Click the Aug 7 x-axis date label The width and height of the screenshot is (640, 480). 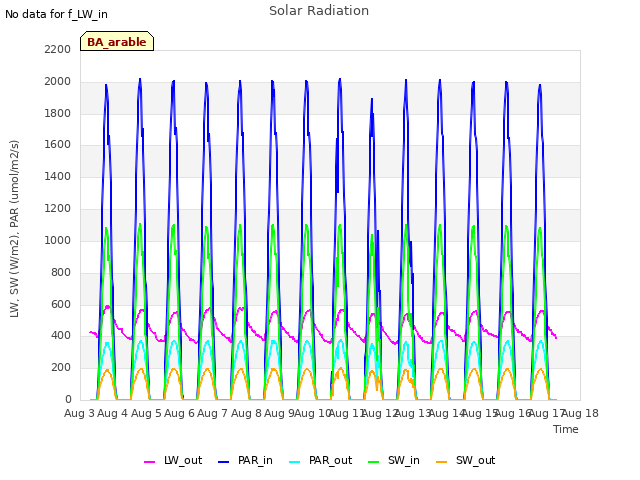(x=213, y=413)
